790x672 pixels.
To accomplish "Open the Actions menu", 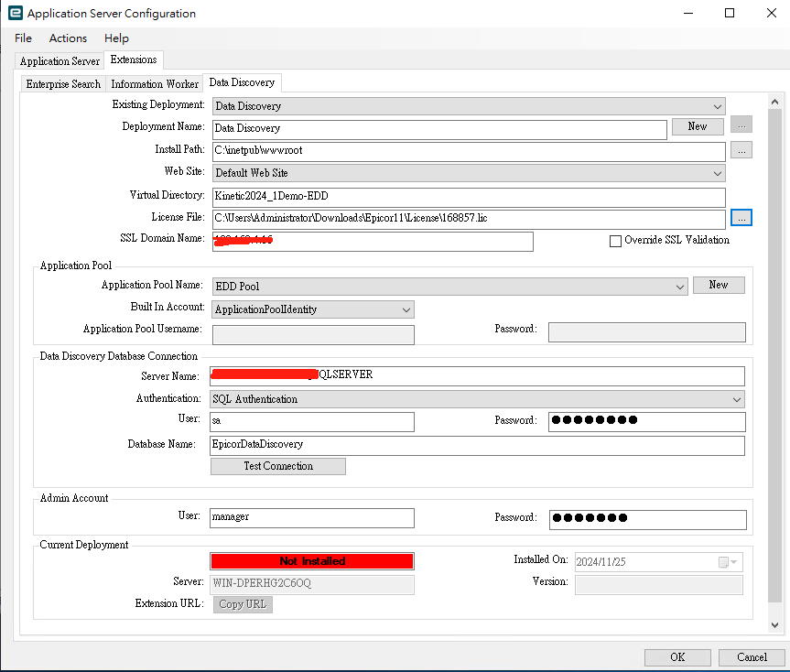I will (68, 38).
